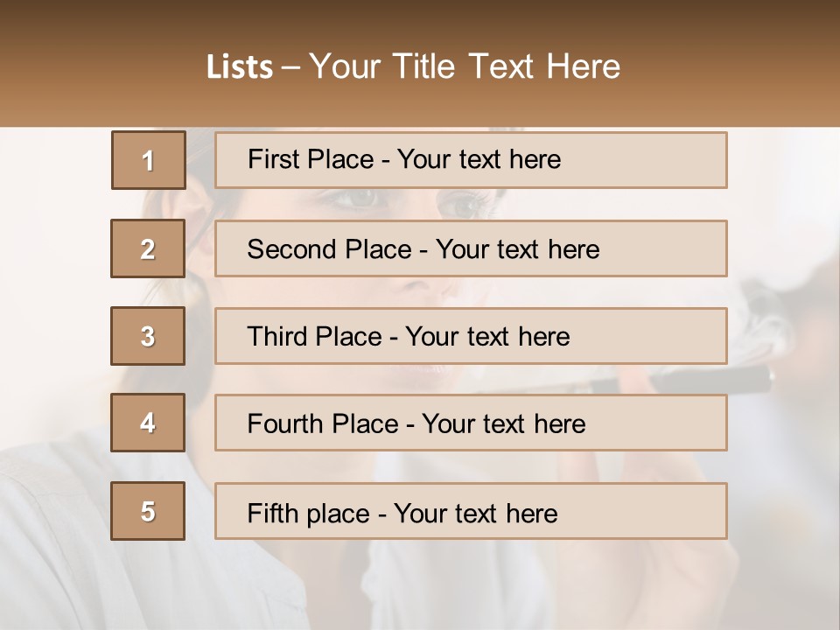Click the word 'First' in list item one
The image size is (840, 630).
point(270,159)
